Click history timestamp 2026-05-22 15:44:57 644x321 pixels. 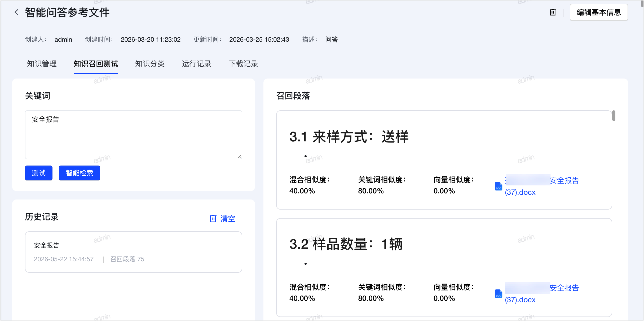[64, 259]
